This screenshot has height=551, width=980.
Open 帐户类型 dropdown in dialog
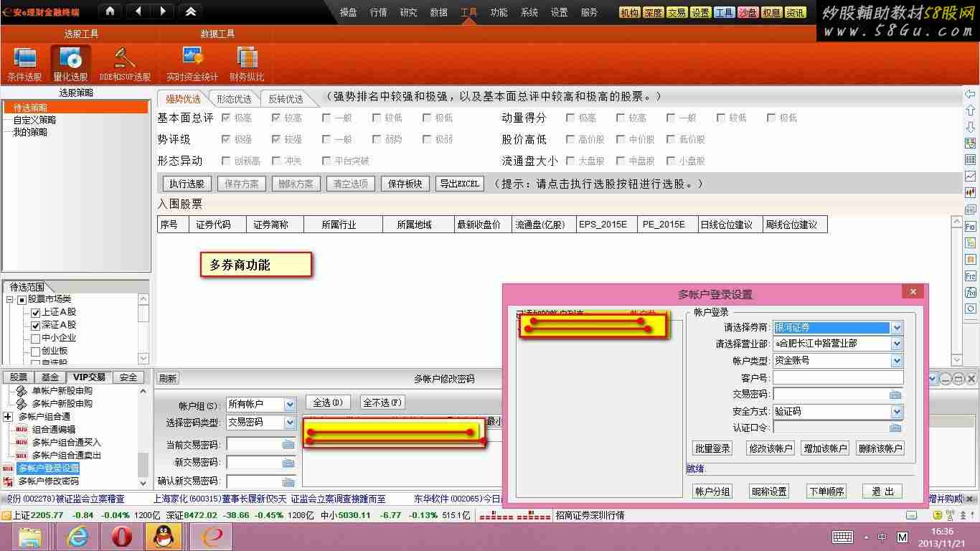click(896, 361)
